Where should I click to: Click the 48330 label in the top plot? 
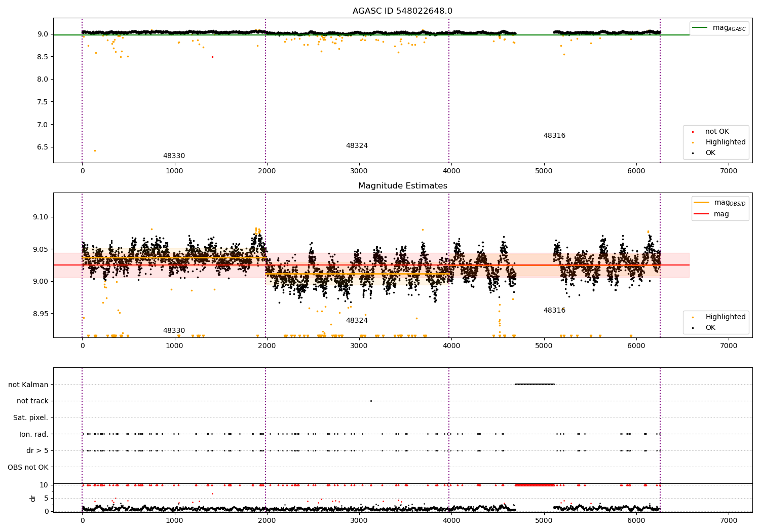point(174,156)
